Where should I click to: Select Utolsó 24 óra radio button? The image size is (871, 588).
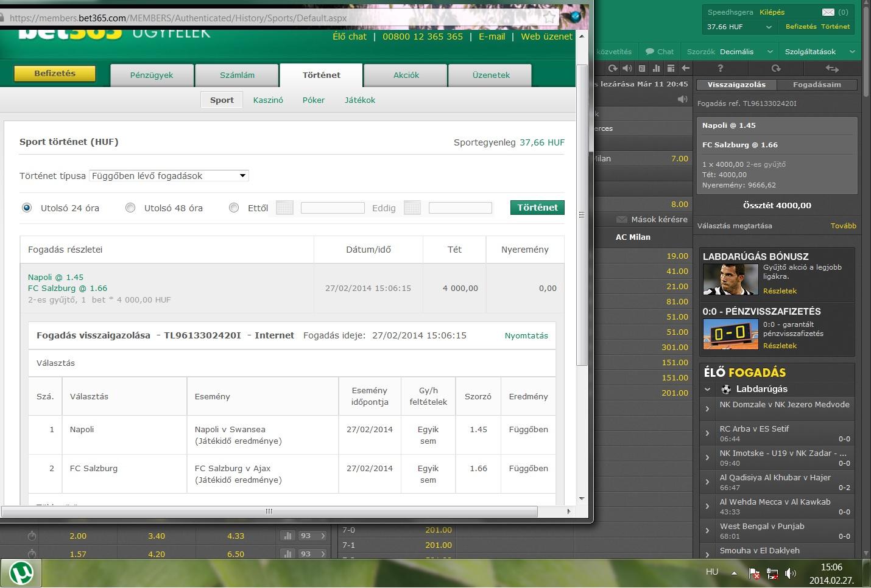(27, 208)
